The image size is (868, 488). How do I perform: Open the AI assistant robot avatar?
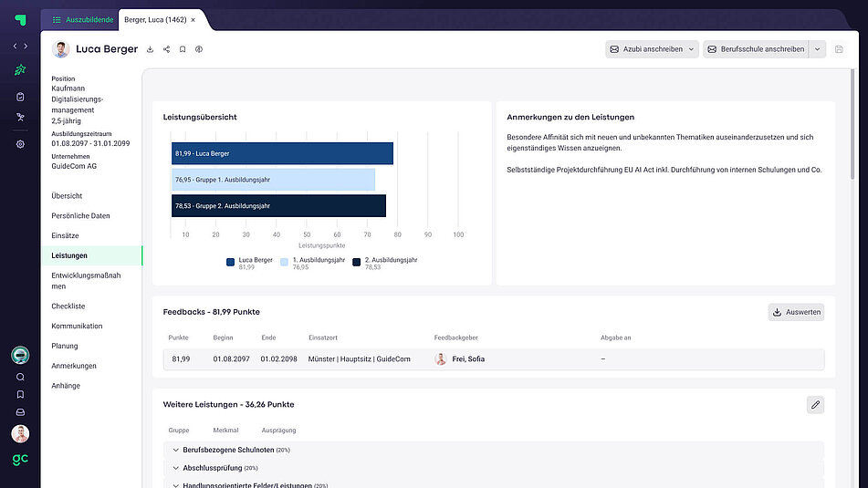[x=20, y=356]
